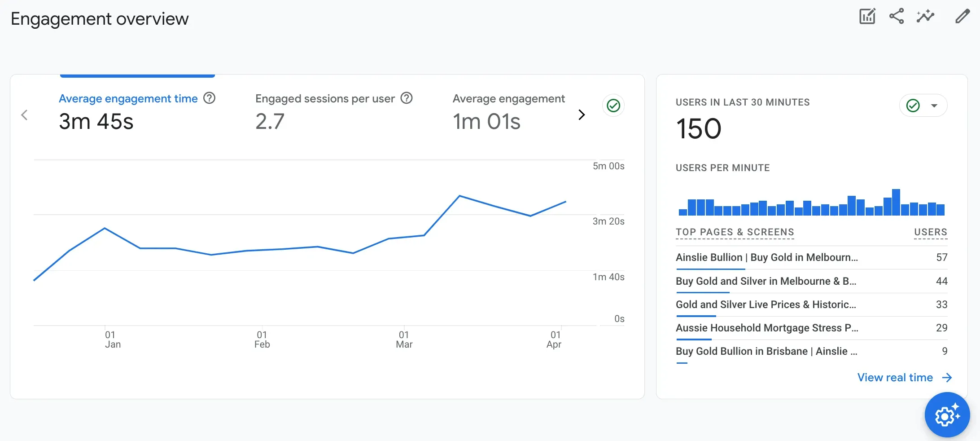This screenshot has width=980, height=441.
Task: Click the users count 33
Action: point(942,304)
